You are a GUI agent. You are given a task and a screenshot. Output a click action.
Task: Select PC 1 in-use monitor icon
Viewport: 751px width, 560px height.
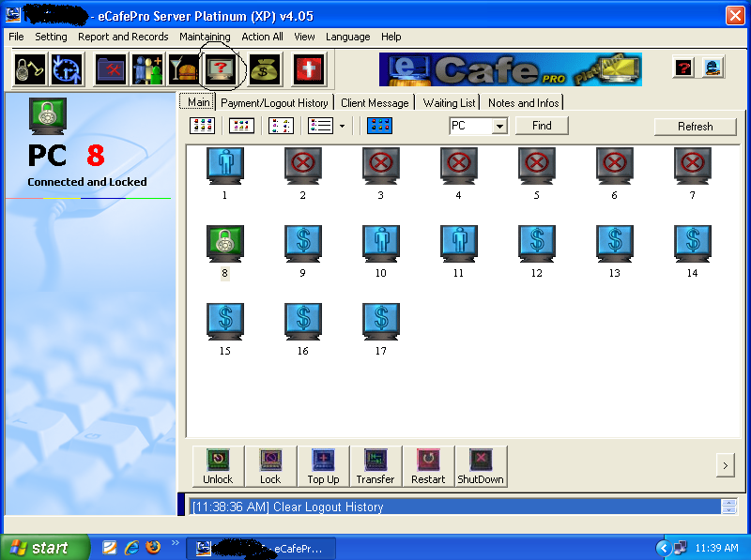point(225,166)
